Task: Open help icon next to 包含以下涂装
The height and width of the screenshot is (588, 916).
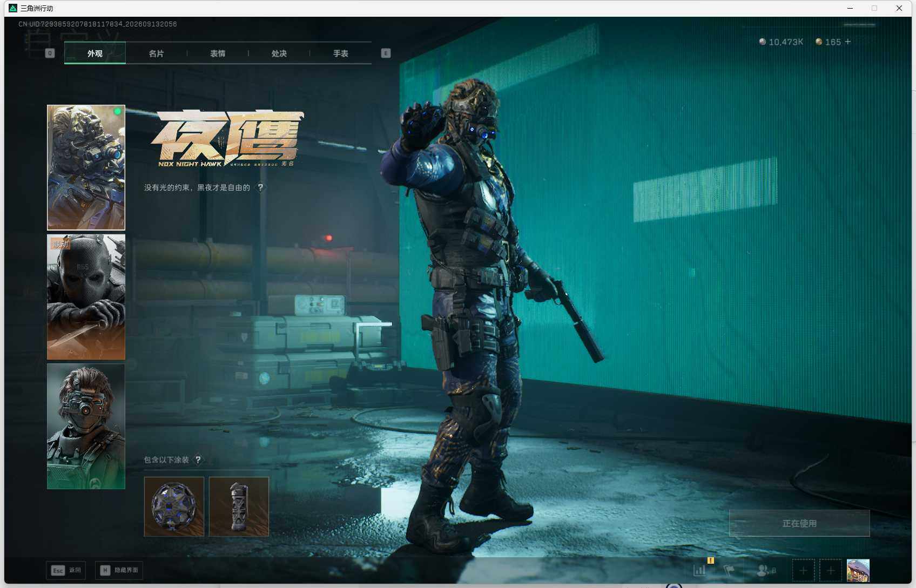Action: click(198, 459)
